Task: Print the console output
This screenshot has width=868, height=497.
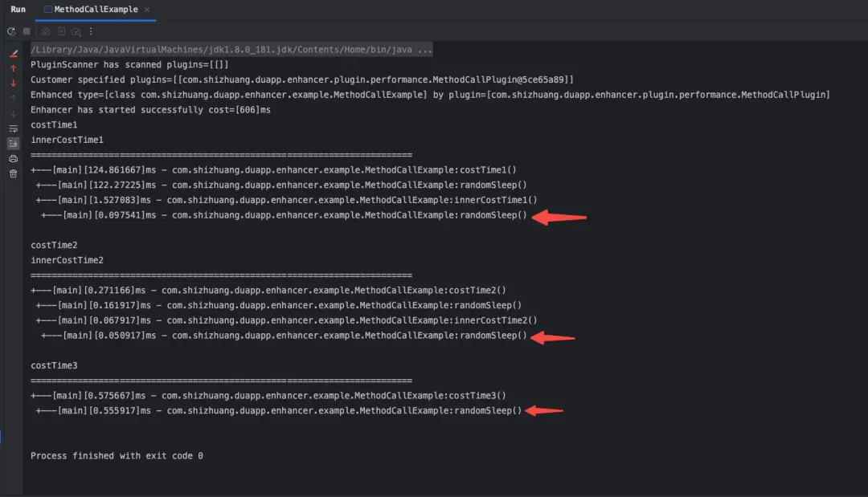Action: coord(13,158)
